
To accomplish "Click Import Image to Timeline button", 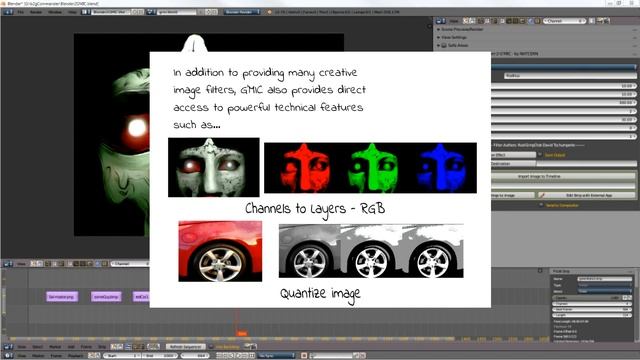I will tap(563, 176).
